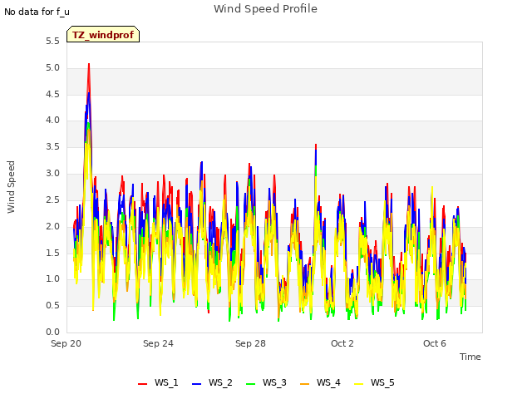Click the Wind Speed y-axis label
Viewport: 532px width, 399px height.
(x=11, y=187)
